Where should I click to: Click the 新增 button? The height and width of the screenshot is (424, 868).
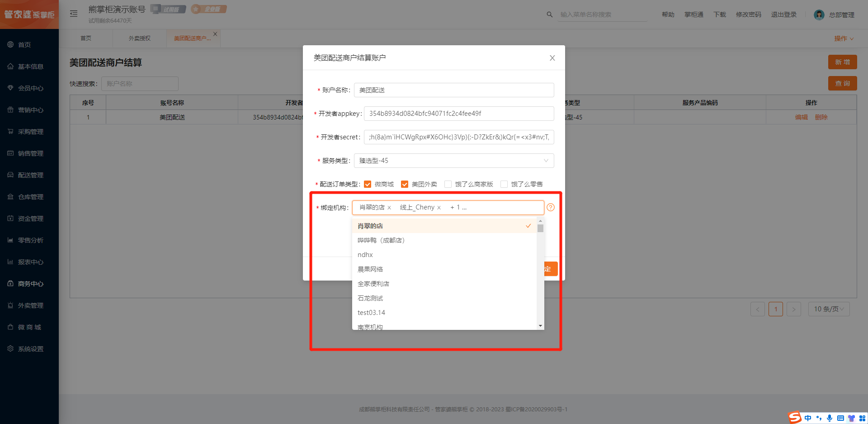(843, 62)
